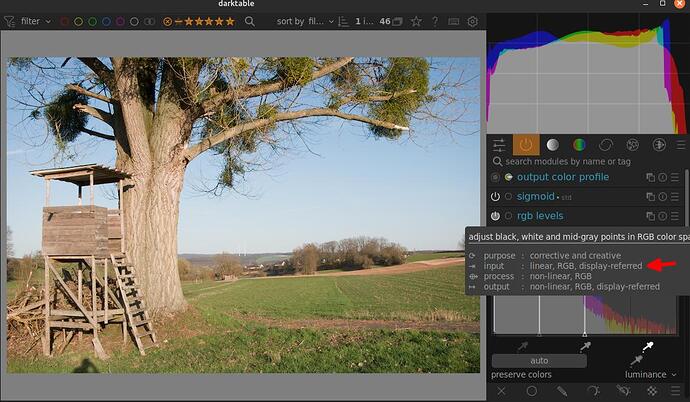The height and width of the screenshot is (402, 690).
Task: Toggle sort order direction icon
Action: pos(343,21)
